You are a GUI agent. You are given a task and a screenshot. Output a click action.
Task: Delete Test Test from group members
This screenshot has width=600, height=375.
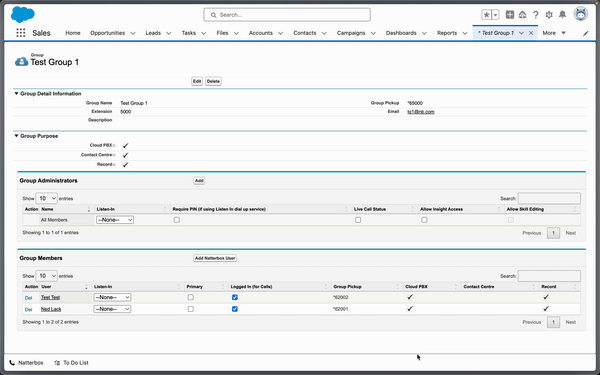28,298
